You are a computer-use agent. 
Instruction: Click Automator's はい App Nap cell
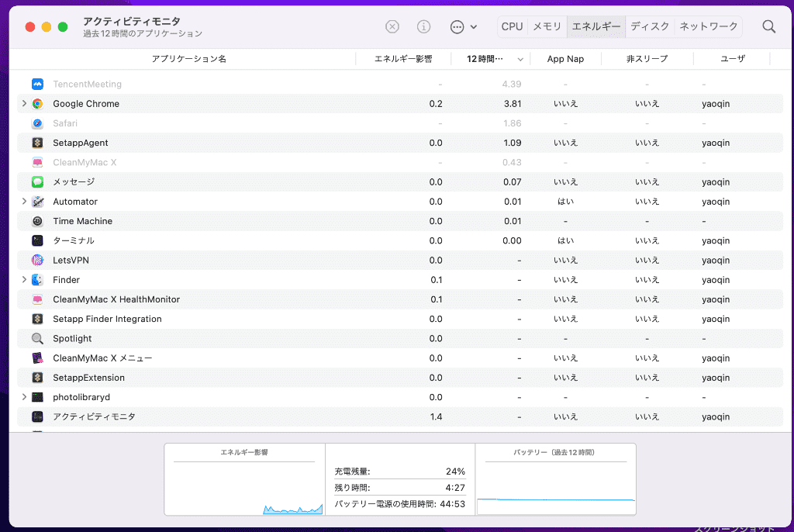(565, 202)
